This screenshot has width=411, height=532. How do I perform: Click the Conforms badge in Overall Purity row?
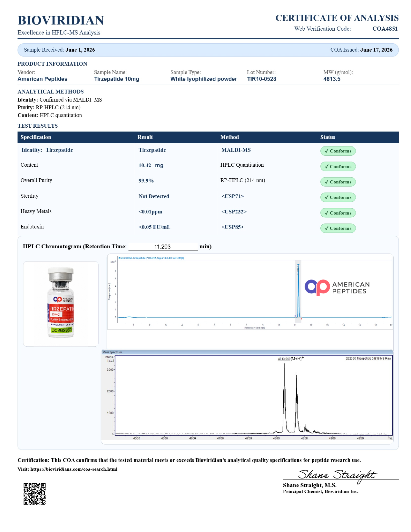tap(338, 182)
